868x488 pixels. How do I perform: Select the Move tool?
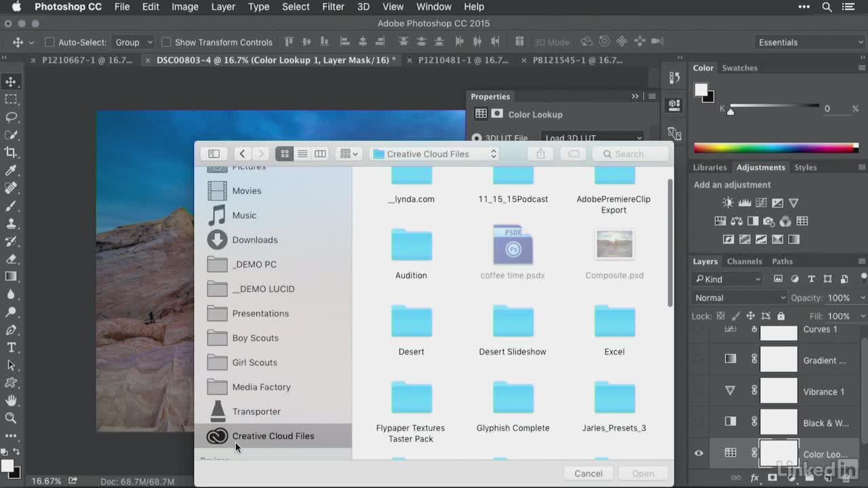tap(11, 82)
